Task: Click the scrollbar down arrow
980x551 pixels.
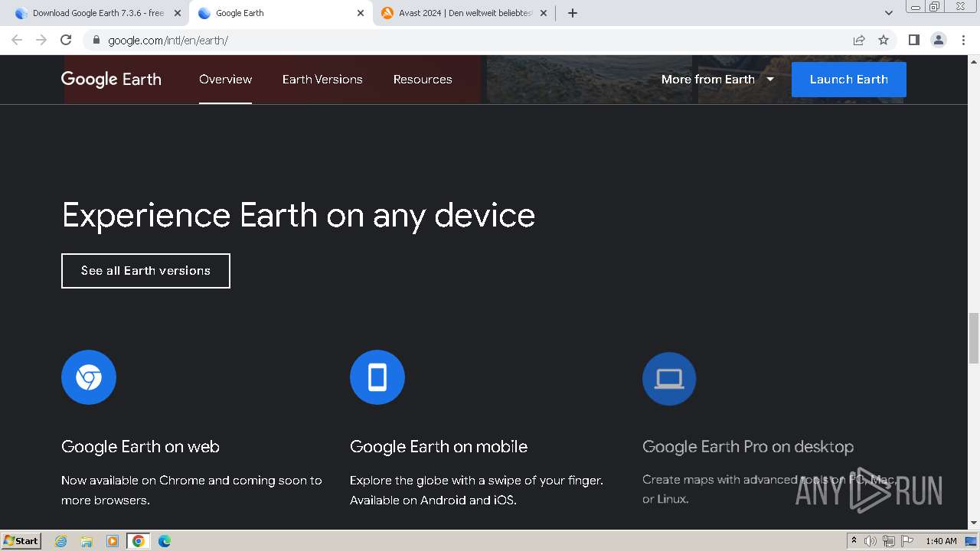Action: coord(974,523)
